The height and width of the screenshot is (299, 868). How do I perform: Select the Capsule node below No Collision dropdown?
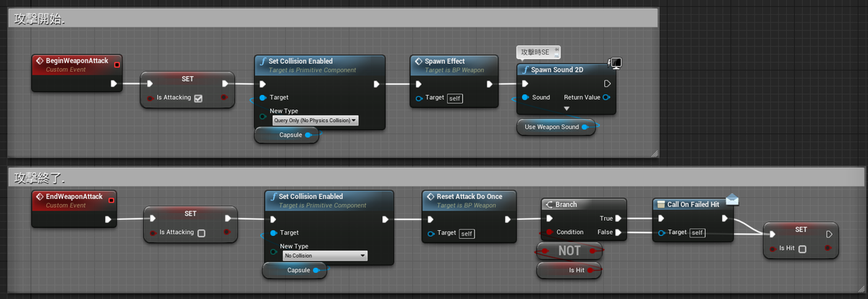tap(294, 270)
